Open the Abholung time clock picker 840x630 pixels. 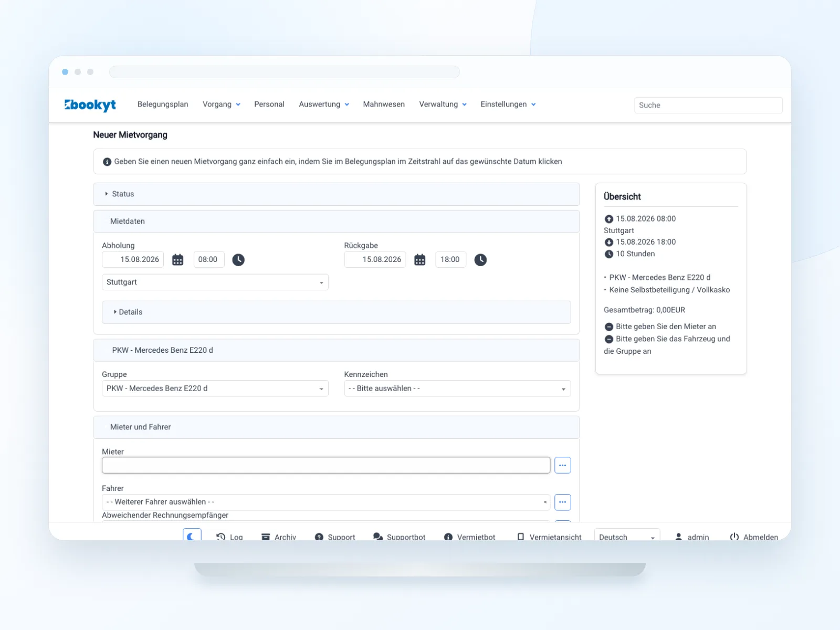pyautogui.click(x=238, y=259)
